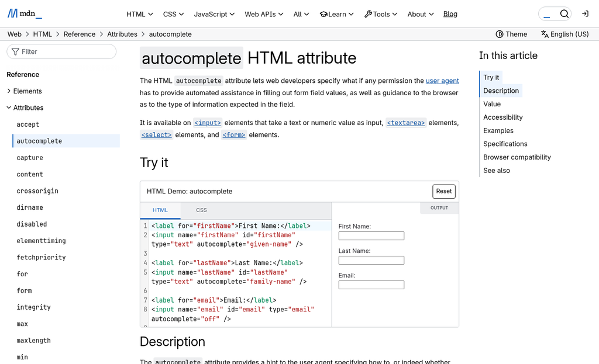599x364 pixels.
Task: Click the Attributes breadcrumb
Action: coord(122,34)
